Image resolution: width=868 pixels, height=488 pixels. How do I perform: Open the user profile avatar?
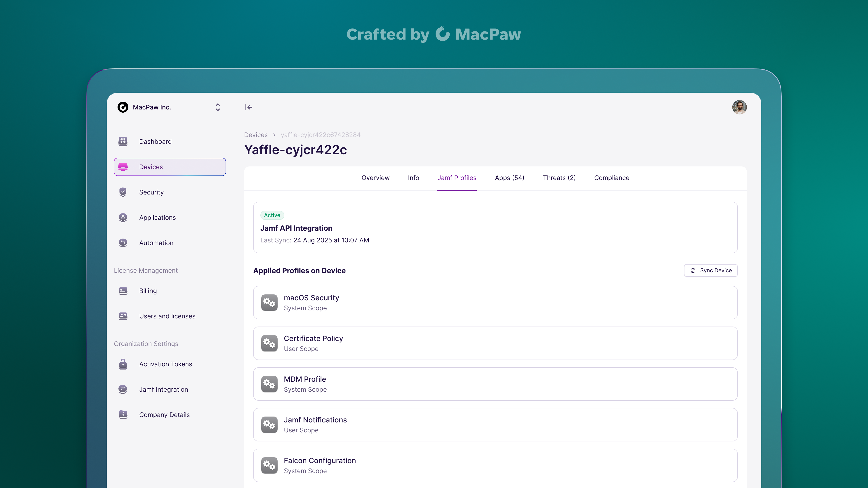(739, 107)
